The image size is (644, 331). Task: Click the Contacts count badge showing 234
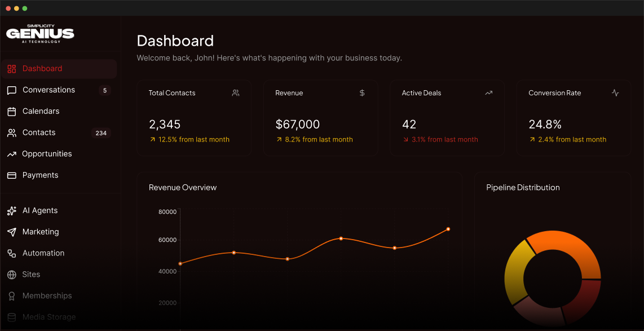click(101, 133)
